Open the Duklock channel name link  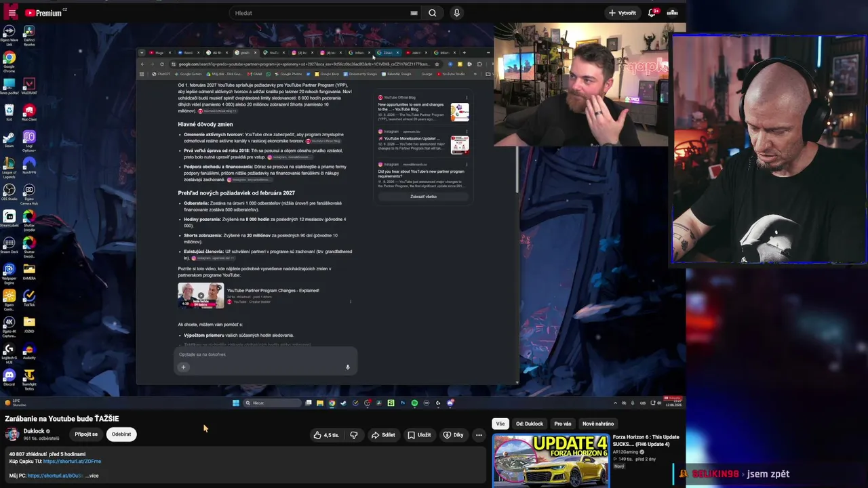[34, 431]
